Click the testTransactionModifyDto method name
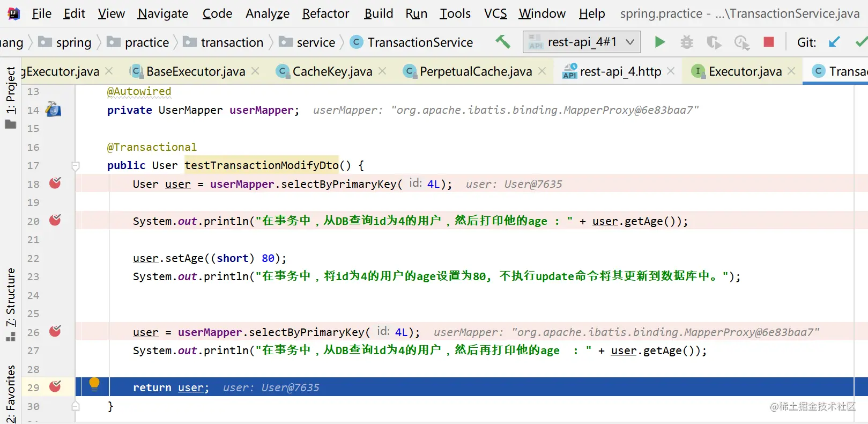 click(262, 165)
